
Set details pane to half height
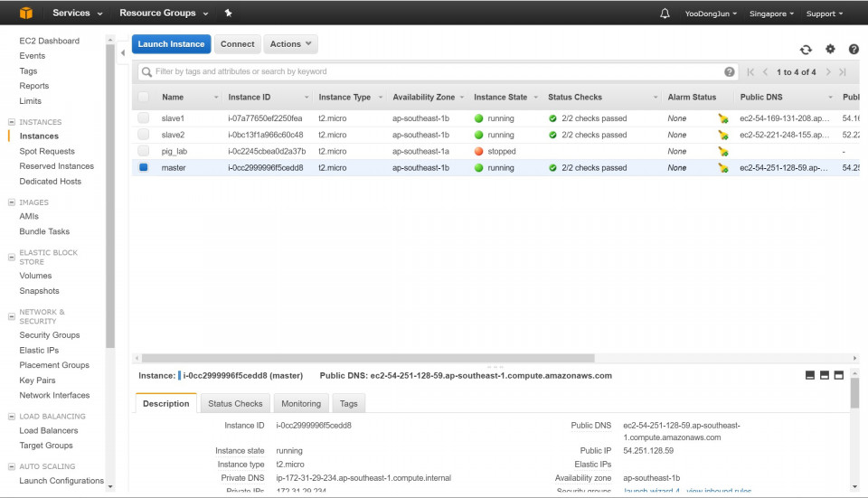pos(825,375)
